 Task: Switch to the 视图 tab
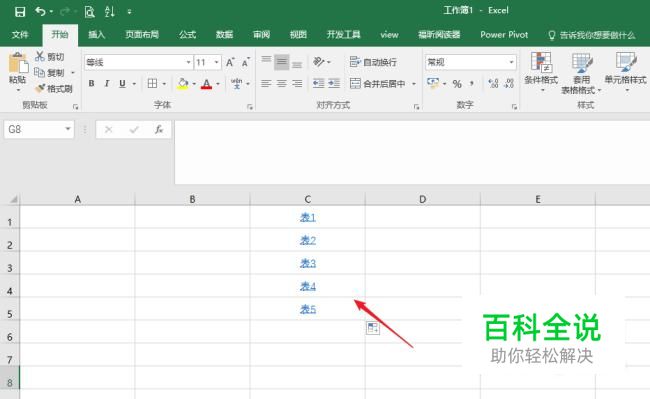pos(298,35)
